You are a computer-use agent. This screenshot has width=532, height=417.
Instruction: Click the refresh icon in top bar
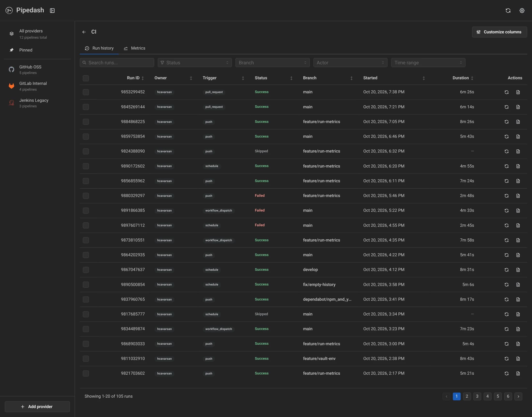tap(508, 10)
